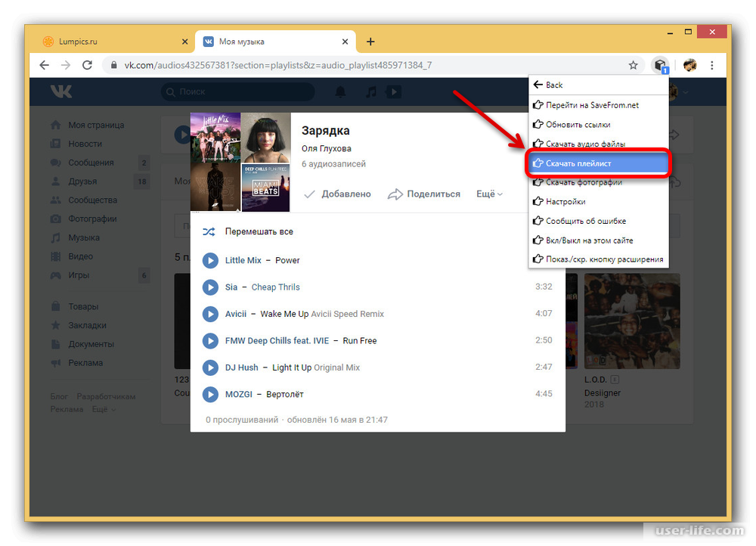Screen dimensions: 756x546
Task: Open the L.O.D. album cover thumbnail
Action: pyautogui.click(x=632, y=321)
